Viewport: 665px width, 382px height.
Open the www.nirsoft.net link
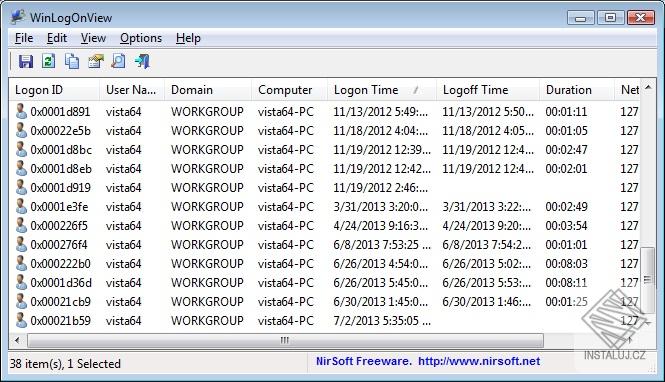pyautogui.click(x=479, y=361)
